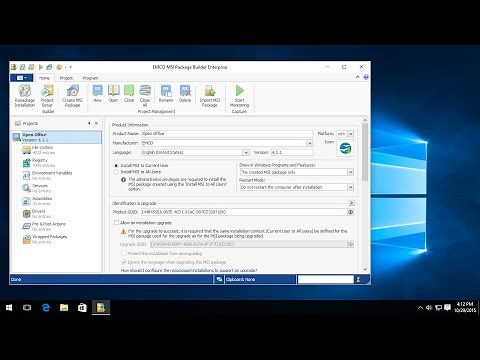480x360 pixels.
Task: Open the ribbon help icon
Action: tap(366, 77)
